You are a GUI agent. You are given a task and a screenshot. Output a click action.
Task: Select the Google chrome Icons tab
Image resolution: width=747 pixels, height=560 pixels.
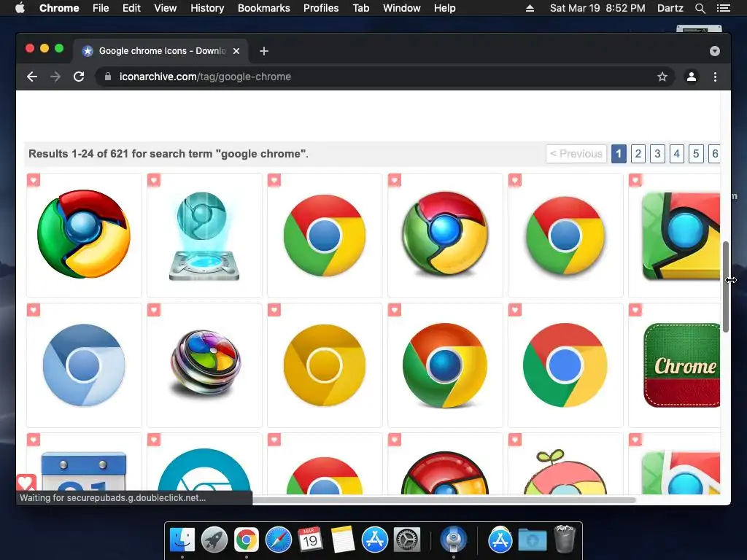(x=160, y=51)
